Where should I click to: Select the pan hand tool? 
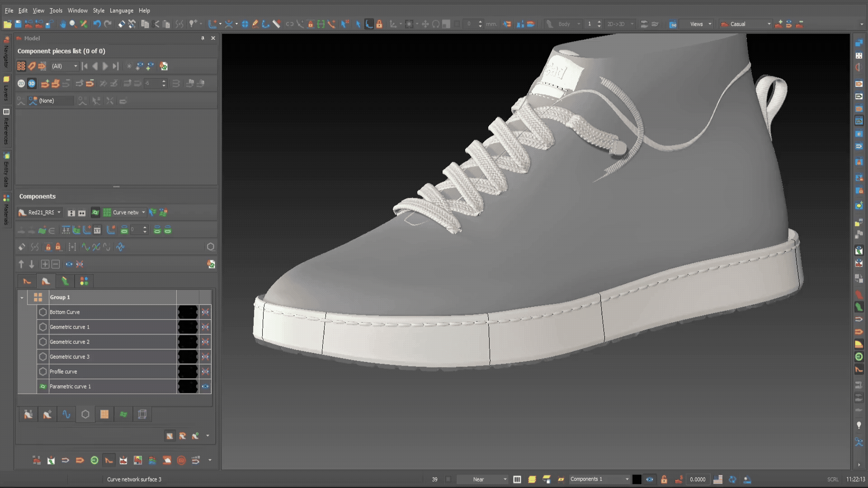coord(62,24)
